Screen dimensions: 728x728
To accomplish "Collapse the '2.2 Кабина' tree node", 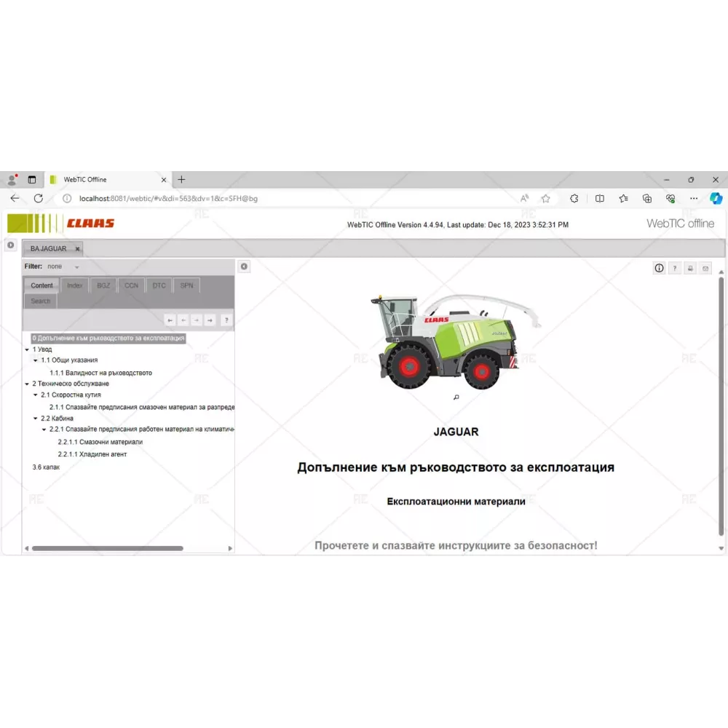I will (x=35, y=419).
